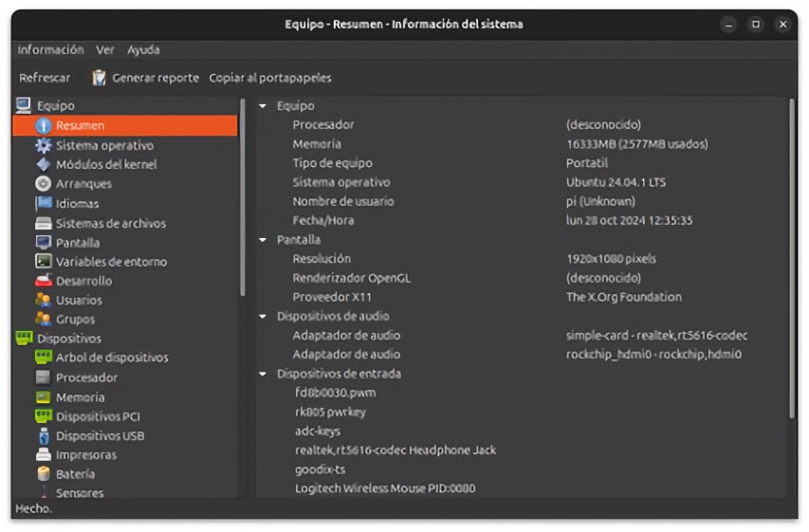Image resolution: width=809 pixels, height=532 pixels.
Task: Close the Información del sistema window
Action: [783, 25]
